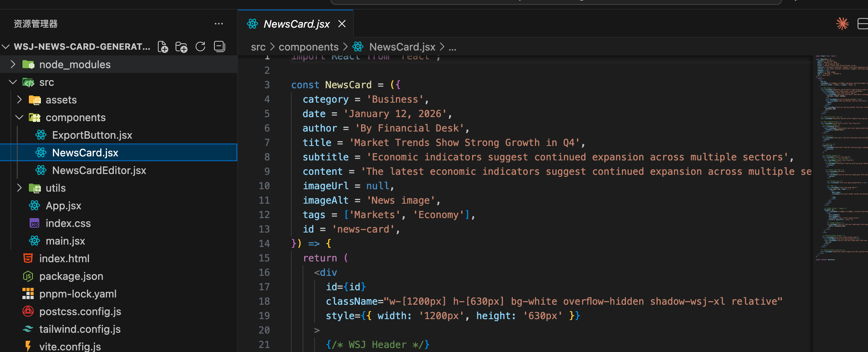Open tailwind.config.js file
This screenshot has width=868, height=352.
[80, 329]
